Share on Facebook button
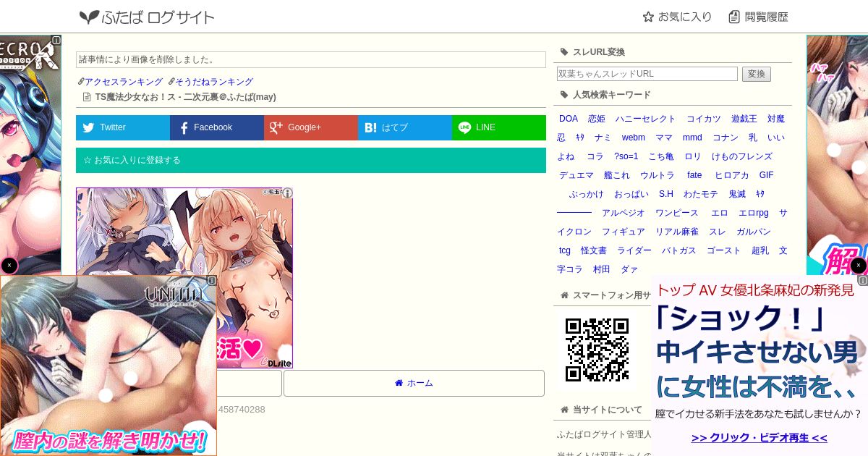This screenshot has width=868, height=456. click(x=217, y=127)
